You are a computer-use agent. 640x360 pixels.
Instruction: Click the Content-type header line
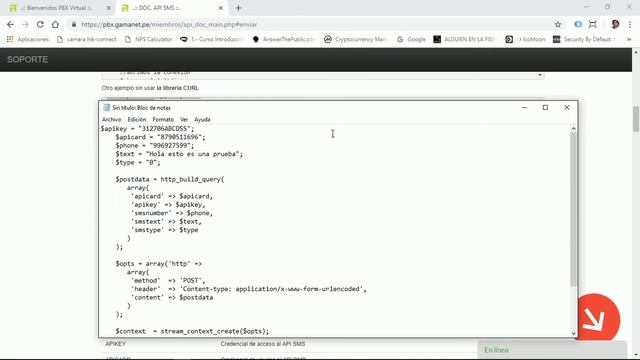(248, 289)
